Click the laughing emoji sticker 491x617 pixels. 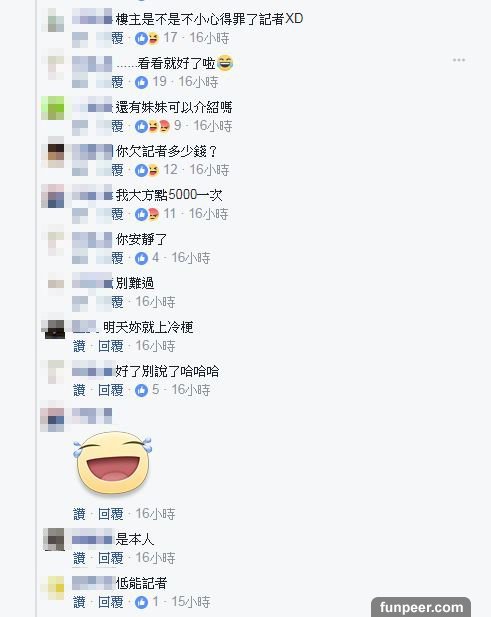coord(113,462)
